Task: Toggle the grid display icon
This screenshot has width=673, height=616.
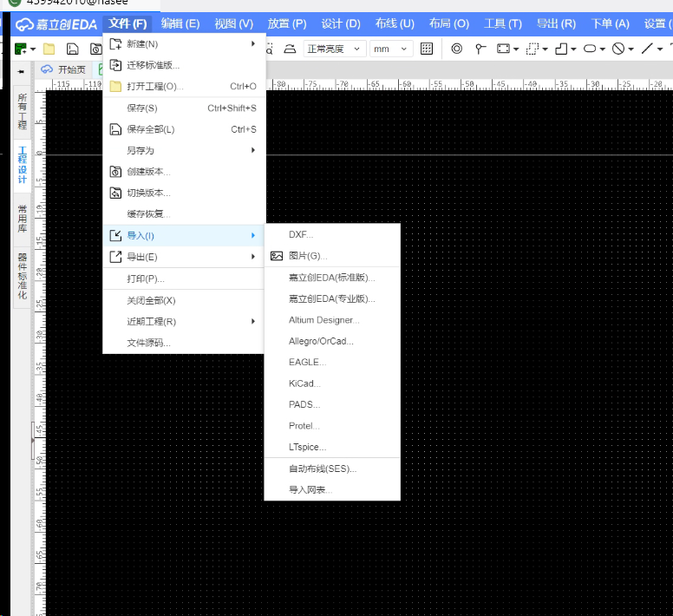Action: point(427,49)
